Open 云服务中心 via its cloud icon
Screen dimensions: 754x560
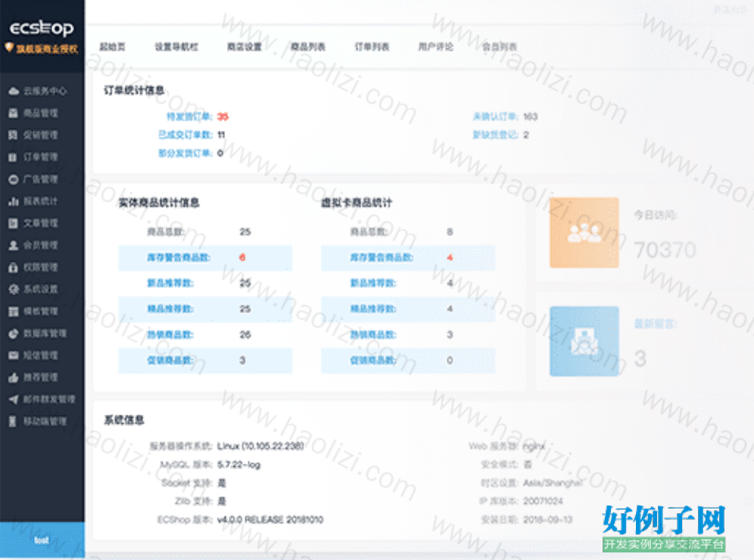14,91
